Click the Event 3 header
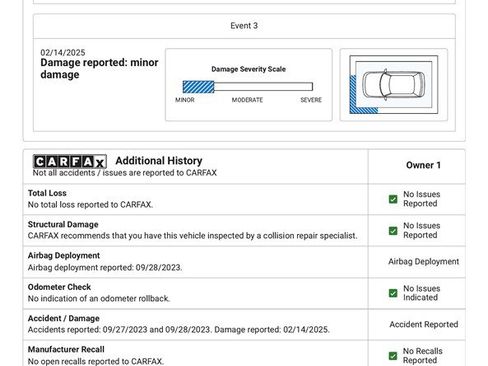The height and width of the screenshot is (366, 488). click(244, 26)
